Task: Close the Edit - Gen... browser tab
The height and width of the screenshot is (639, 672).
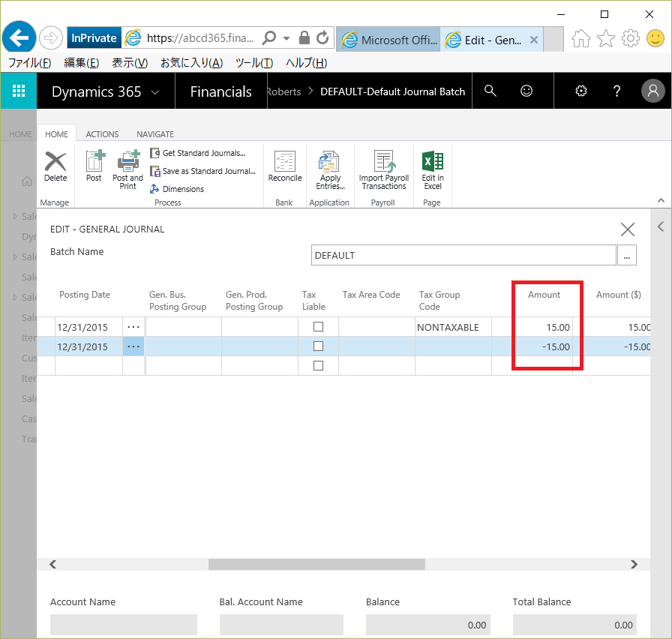Action: pyautogui.click(x=533, y=40)
